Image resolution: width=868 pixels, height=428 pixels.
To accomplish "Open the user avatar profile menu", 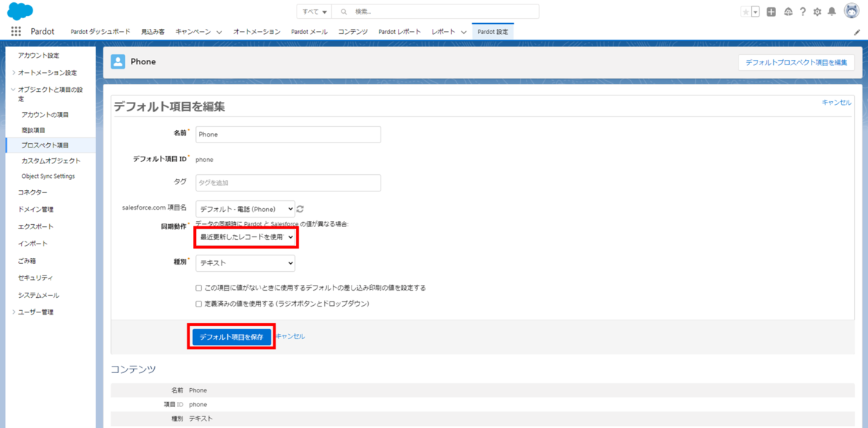I will [x=851, y=11].
